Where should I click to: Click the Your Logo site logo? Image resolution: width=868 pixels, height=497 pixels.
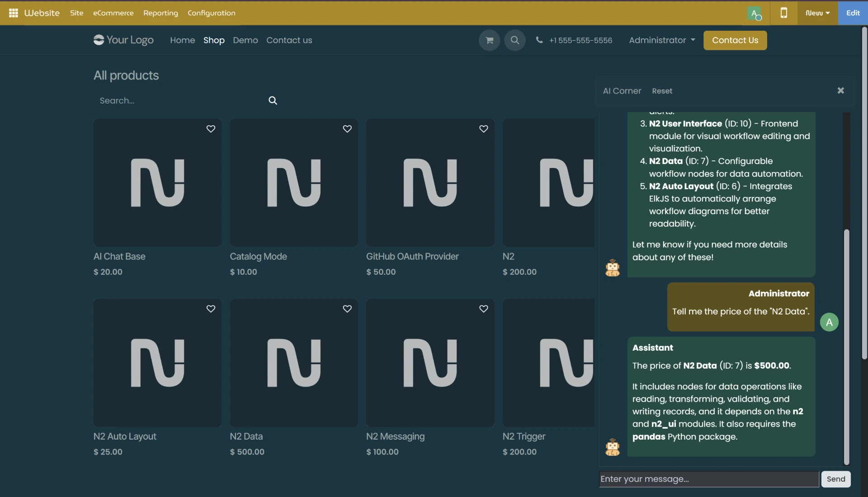[x=123, y=40]
